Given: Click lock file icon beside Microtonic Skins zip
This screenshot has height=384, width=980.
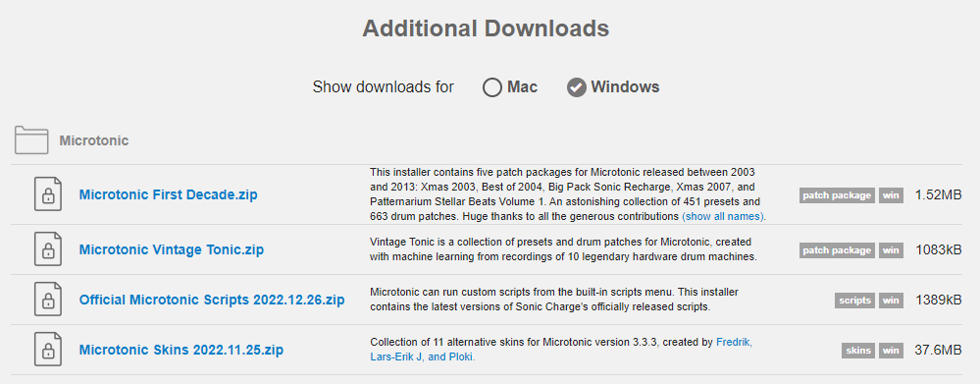Looking at the screenshot, I should (x=47, y=350).
